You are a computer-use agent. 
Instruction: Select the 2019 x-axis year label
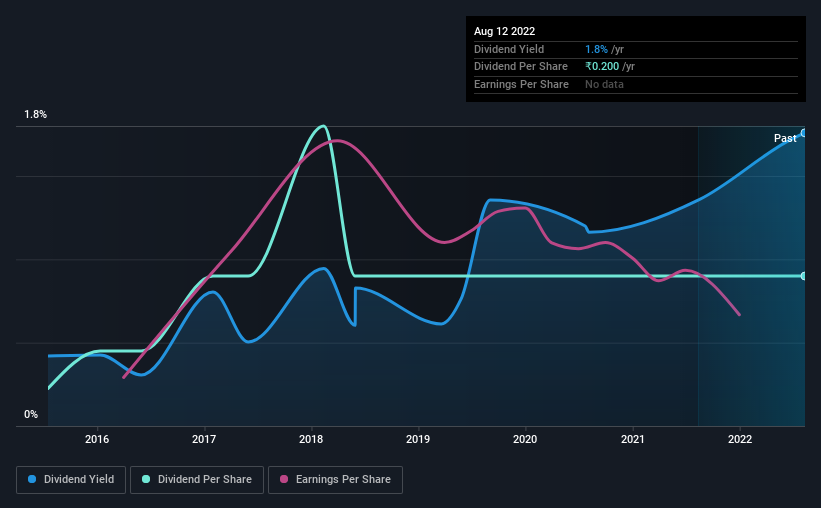(x=418, y=439)
